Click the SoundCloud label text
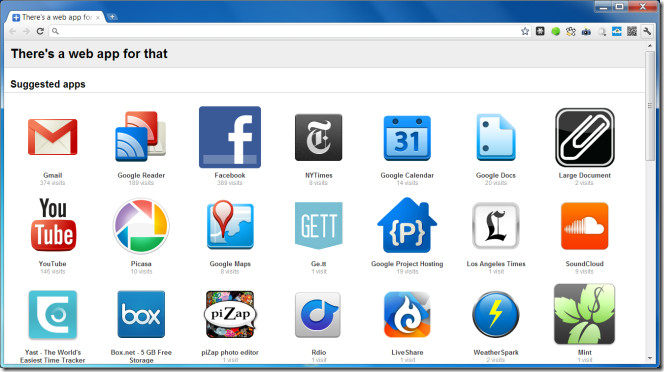This screenshot has width=664, height=372. pyautogui.click(x=584, y=264)
